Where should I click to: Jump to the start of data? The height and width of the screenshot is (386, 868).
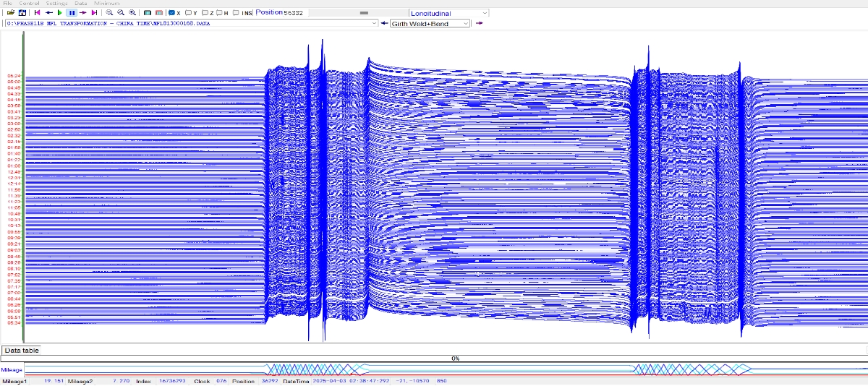click(x=37, y=13)
